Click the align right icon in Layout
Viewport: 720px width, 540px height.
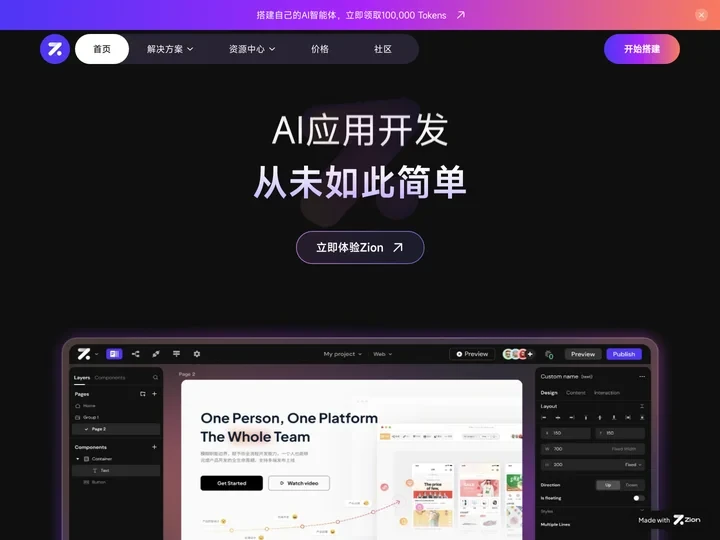coord(572,418)
